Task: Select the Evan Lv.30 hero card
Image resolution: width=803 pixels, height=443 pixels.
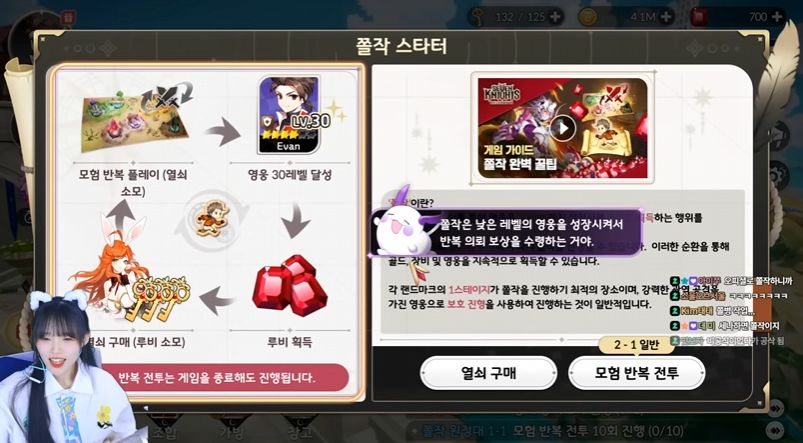Action: click(289, 115)
